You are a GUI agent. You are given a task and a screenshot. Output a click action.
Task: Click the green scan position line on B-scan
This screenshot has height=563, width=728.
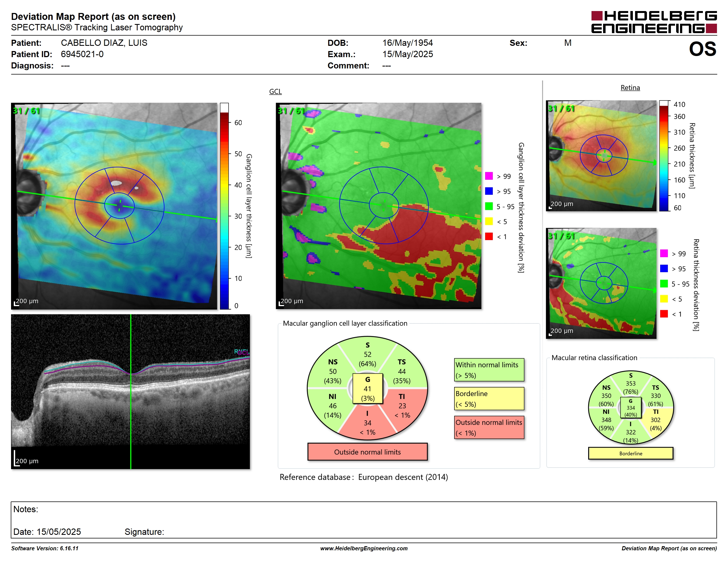point(131,392)
